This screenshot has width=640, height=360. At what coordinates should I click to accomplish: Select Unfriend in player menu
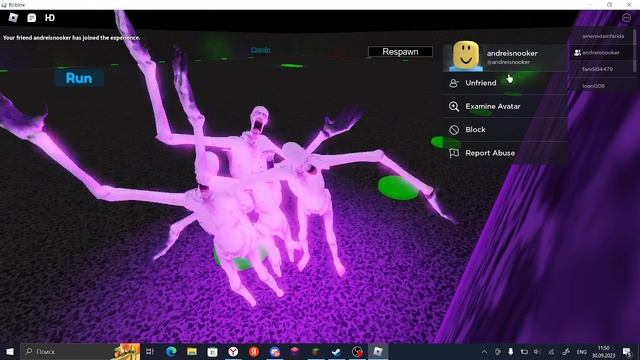coord(505,83)
